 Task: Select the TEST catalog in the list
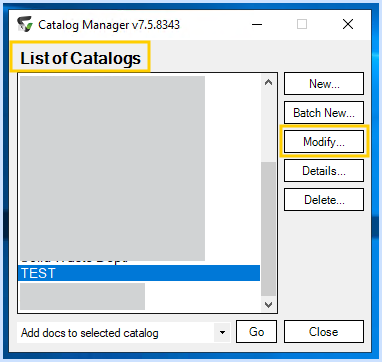point(139,273)
